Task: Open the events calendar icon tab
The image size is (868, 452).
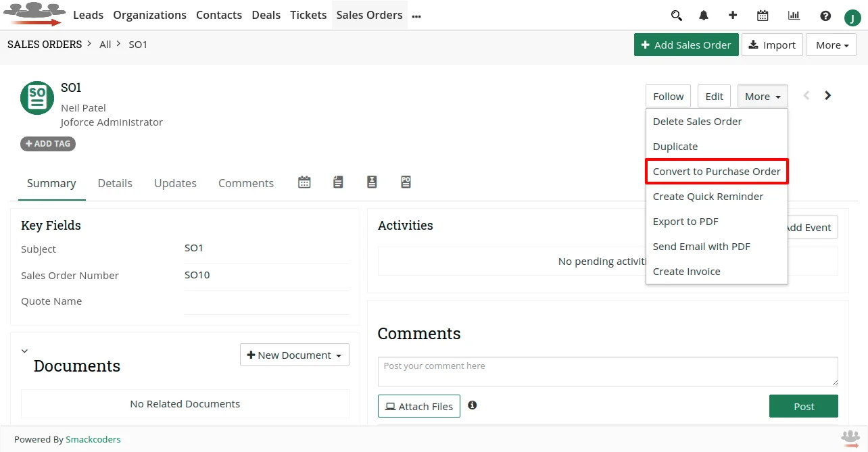Action: click(304, 182)
